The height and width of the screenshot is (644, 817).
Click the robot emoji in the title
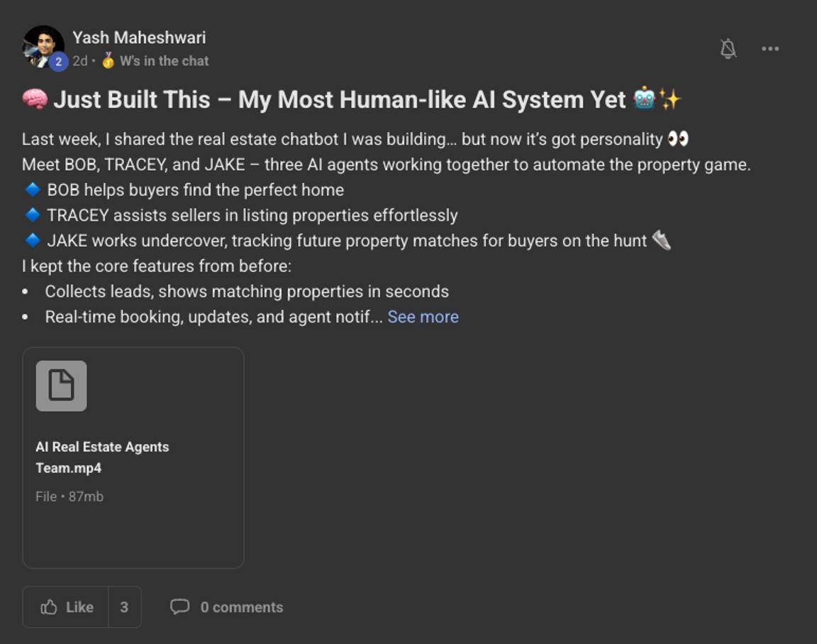tap(645, 99)
